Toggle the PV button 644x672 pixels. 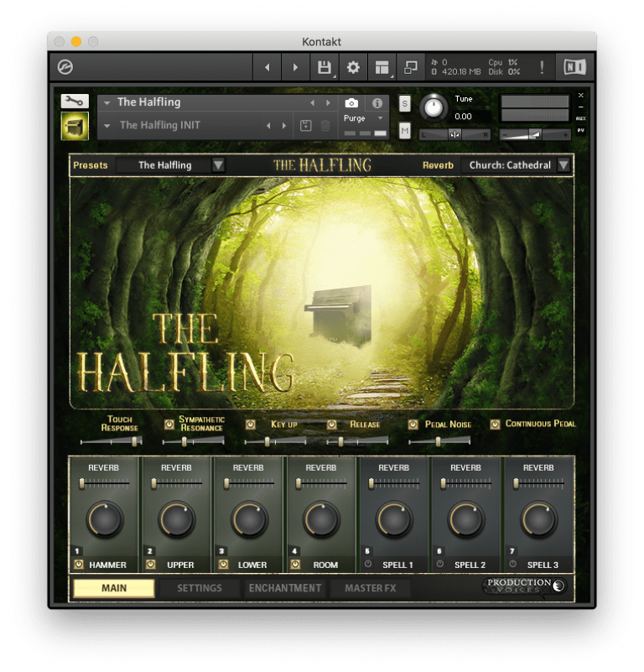point(580,130)
